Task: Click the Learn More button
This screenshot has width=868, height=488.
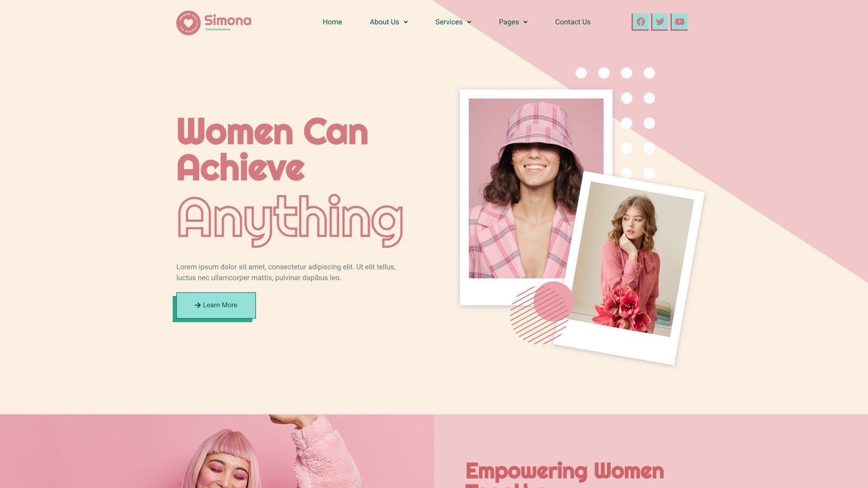Action: pyautogui.click(x=216, y=305)
